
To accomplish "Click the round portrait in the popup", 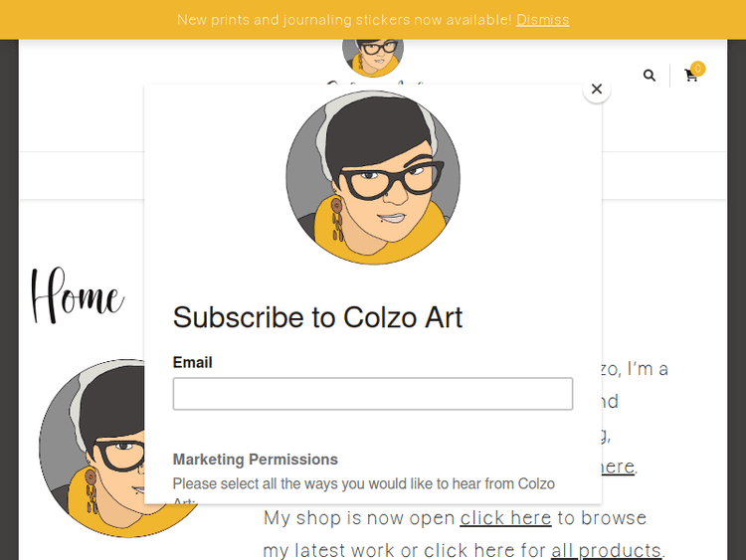I will (x=373, y=177).
